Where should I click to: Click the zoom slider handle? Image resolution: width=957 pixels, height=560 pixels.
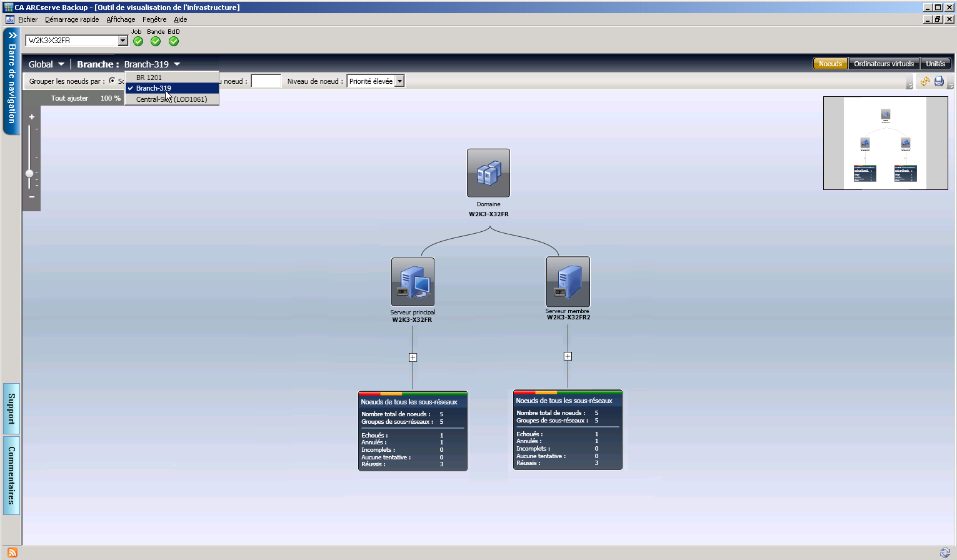click(29, 173)
